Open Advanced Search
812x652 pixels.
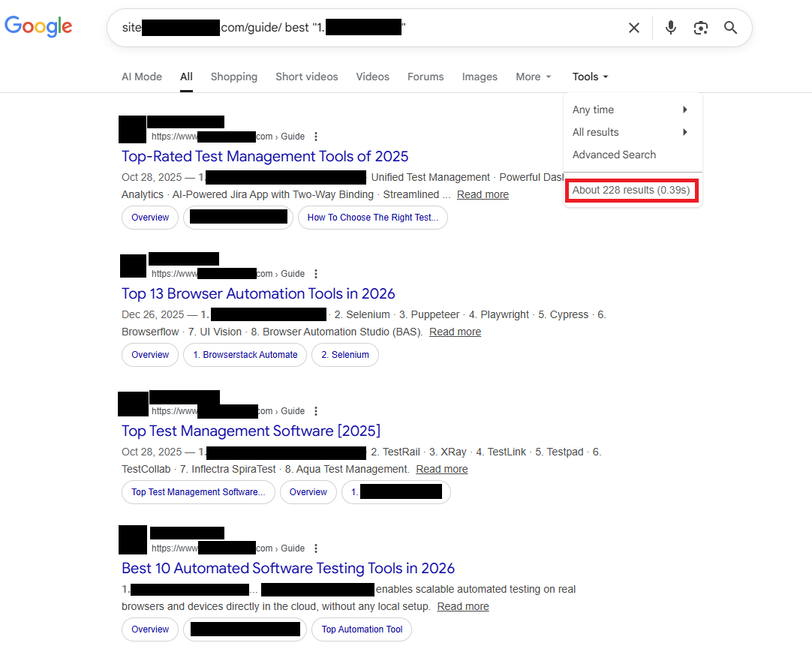coord(614,155)
